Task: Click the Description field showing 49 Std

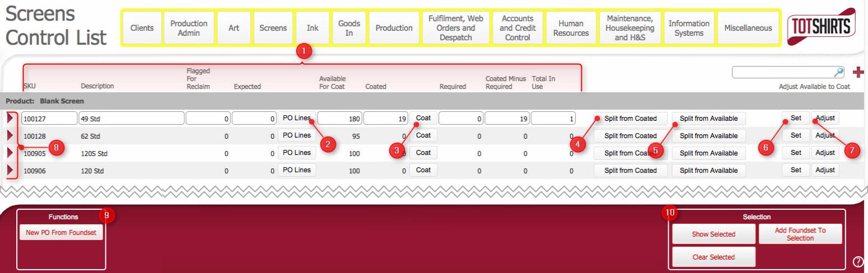Action: tap(131, 118)
